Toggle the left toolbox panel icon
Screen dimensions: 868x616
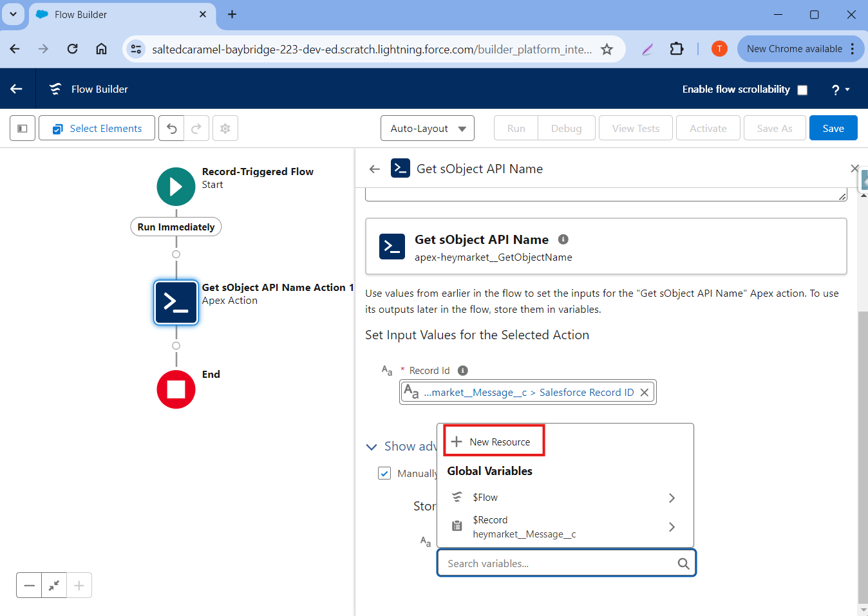click(23, 128)
